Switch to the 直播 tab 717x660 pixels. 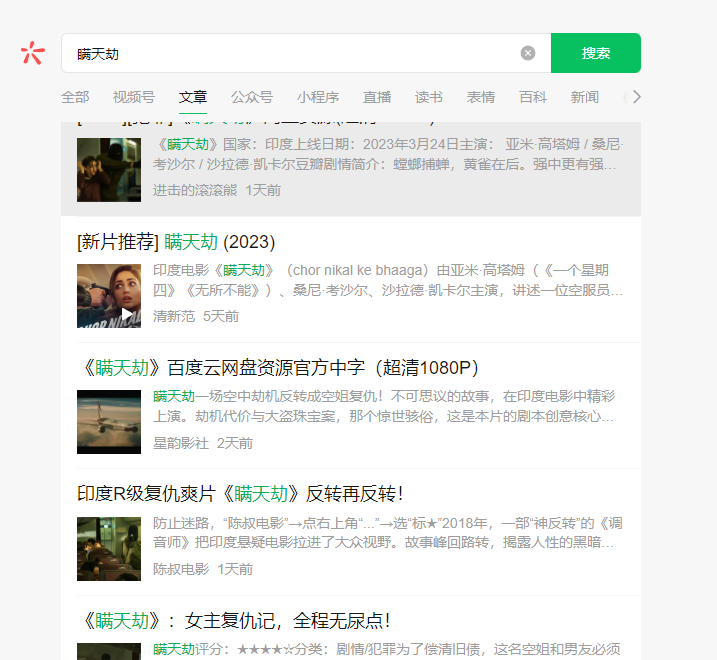pyautogui.click(x=377, y=97)
